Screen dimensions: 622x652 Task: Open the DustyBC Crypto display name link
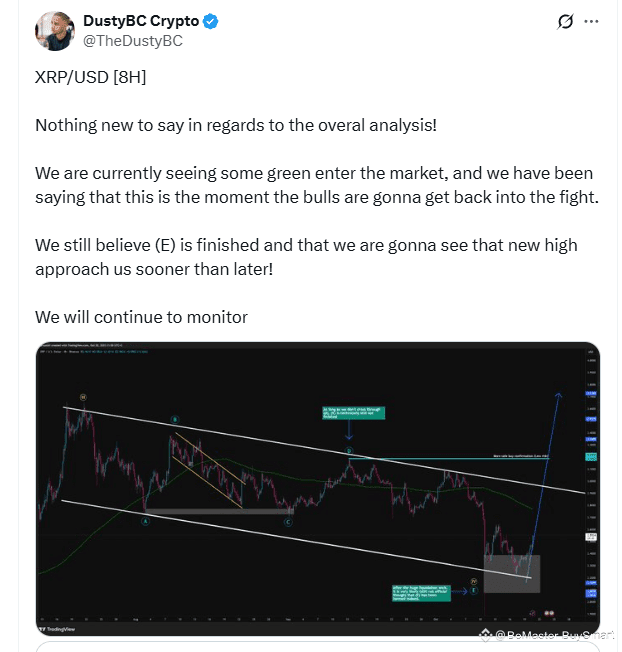tap(141, 21)
